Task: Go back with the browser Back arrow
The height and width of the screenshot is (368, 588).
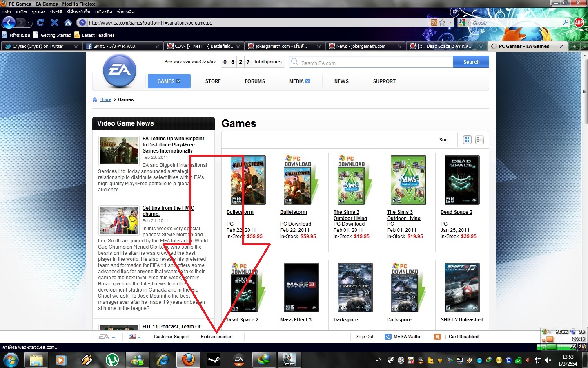Action: click(x=9, y=22)
